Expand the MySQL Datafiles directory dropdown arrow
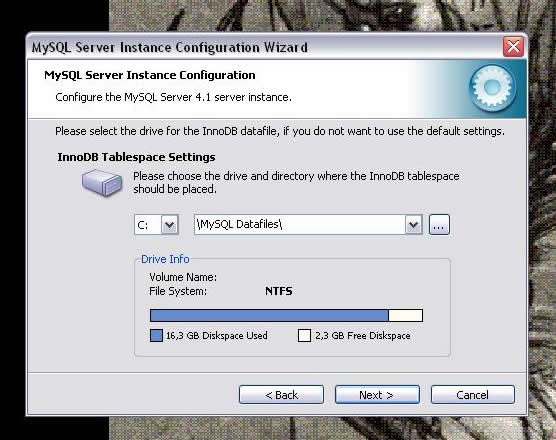Image resolution: width=556 pixels, height=440 pixels. click(x=413, y=224)
